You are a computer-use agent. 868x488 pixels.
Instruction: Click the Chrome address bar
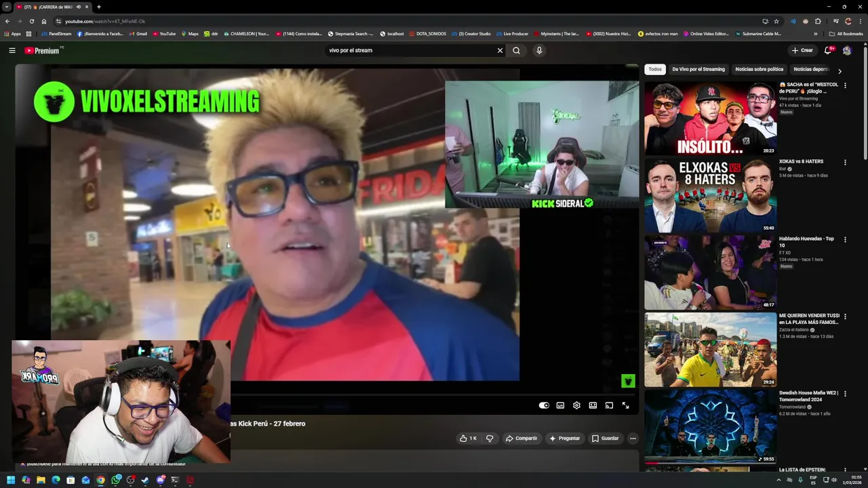coord(407,21)
